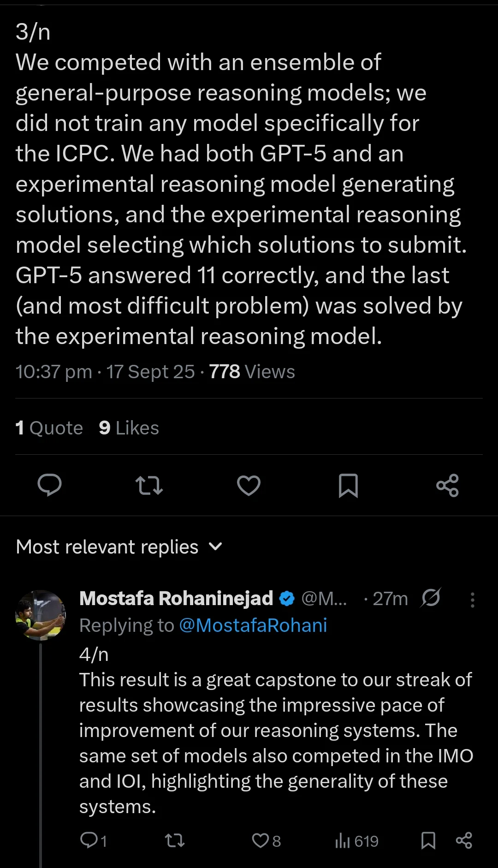Repost the 4/n reply tweet
The width and height of the screenshot is (498, 868).
pyautogui.click(x=175, y=840)
